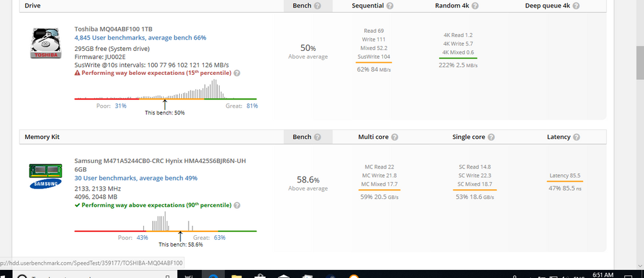Open help icon next to Latency header

click(x=576, y=137)
